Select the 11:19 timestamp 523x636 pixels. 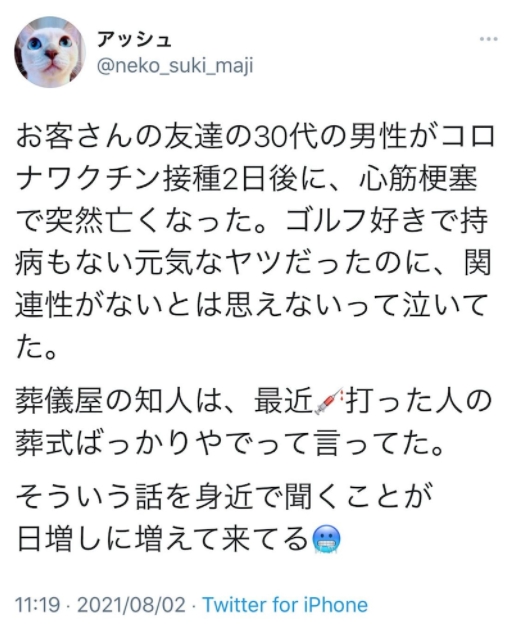37,605
